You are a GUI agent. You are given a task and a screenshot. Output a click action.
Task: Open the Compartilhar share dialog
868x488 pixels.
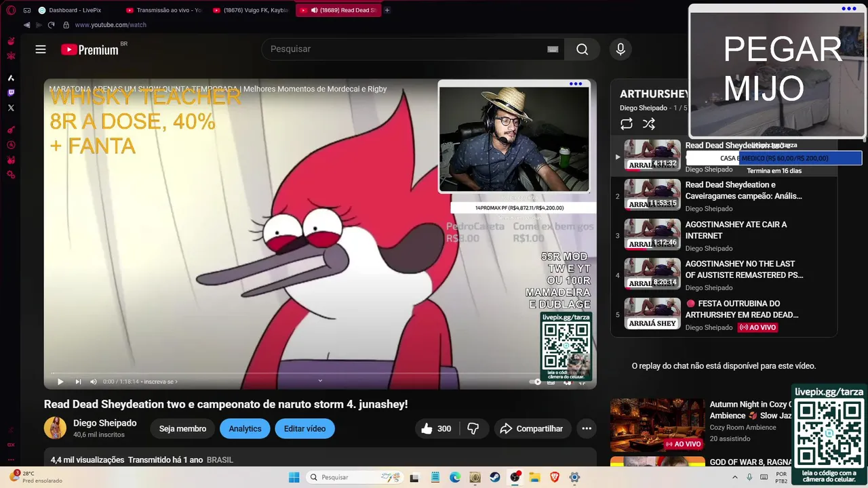(x=532, y=428)
